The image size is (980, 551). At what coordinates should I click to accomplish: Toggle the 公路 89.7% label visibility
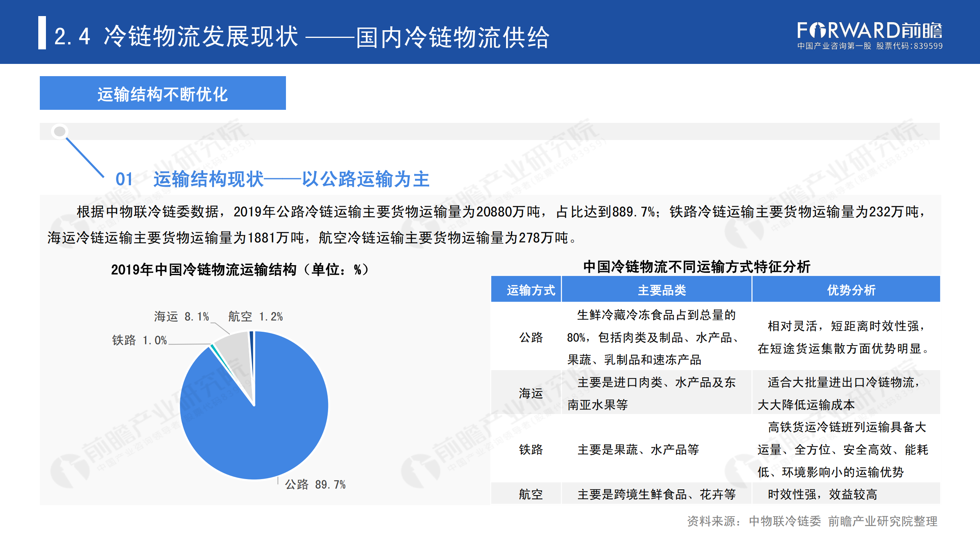(315, 484)
